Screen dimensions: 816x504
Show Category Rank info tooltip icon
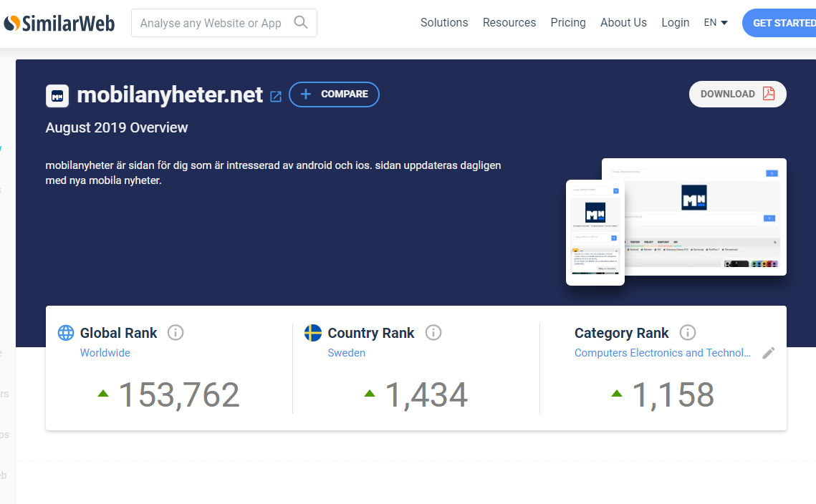pyautogui.click(x=688, y=332)
